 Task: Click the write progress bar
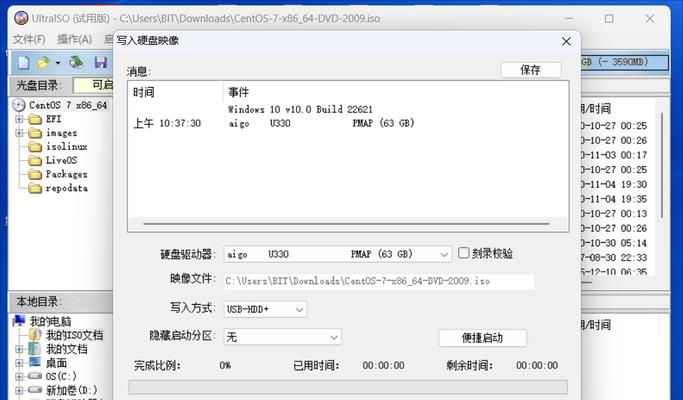348,387
